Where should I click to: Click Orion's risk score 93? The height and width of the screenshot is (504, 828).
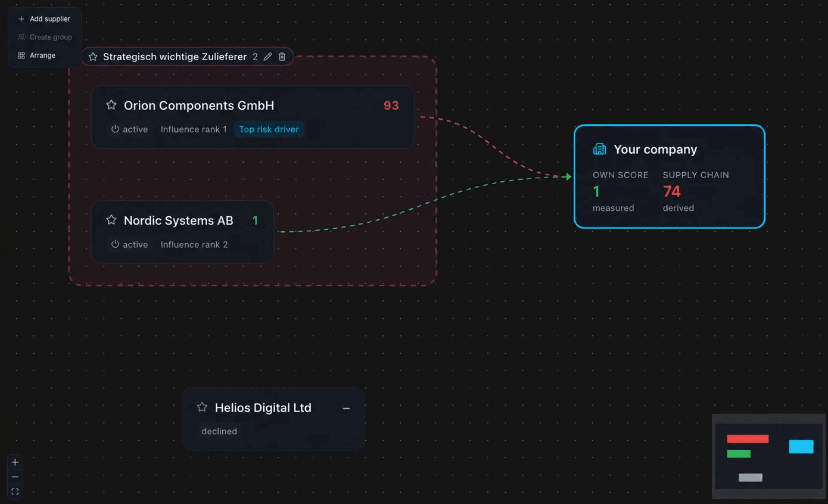click(391, 105)
